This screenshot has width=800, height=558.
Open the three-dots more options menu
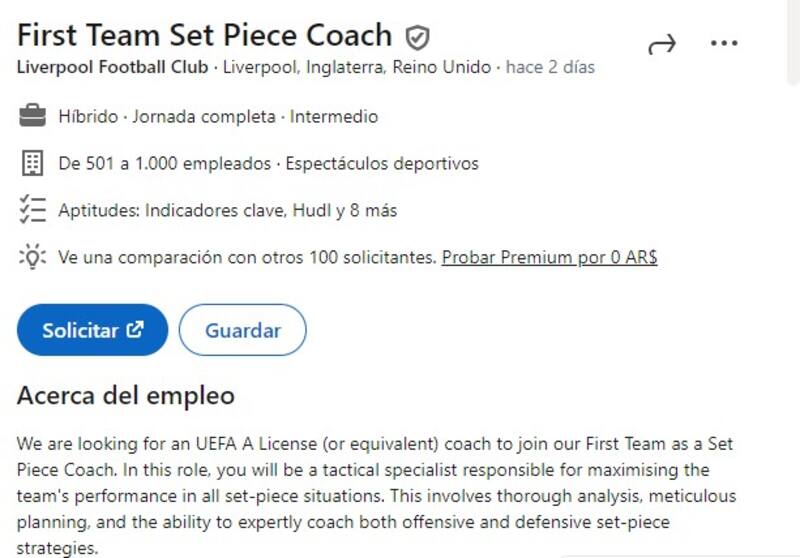[723, 44]
